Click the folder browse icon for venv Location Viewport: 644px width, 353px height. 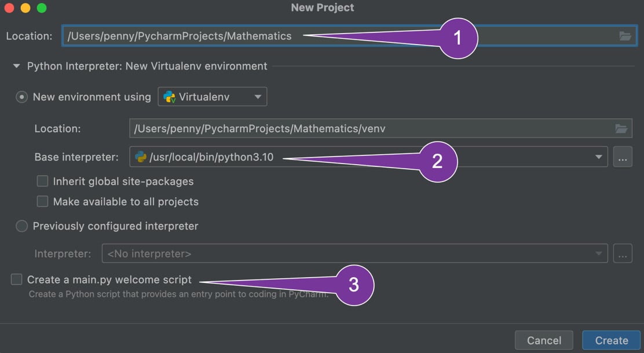(x=621, y=129)
